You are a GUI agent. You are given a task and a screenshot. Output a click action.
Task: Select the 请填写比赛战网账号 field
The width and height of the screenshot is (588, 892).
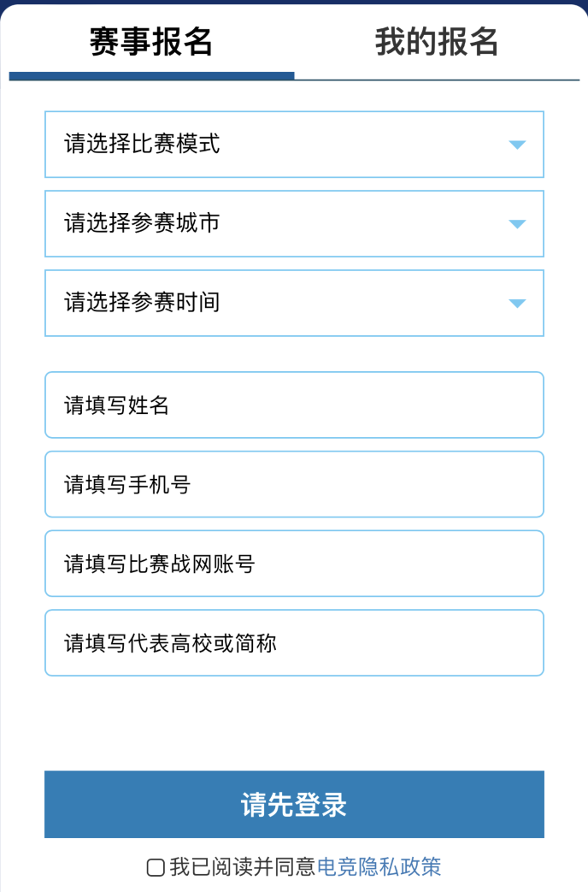294,564
